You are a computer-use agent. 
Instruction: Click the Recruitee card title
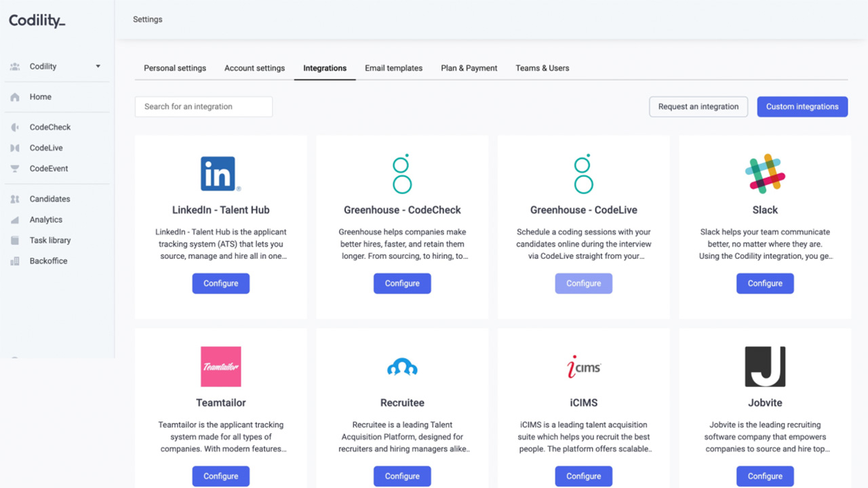tap(402, 403)
